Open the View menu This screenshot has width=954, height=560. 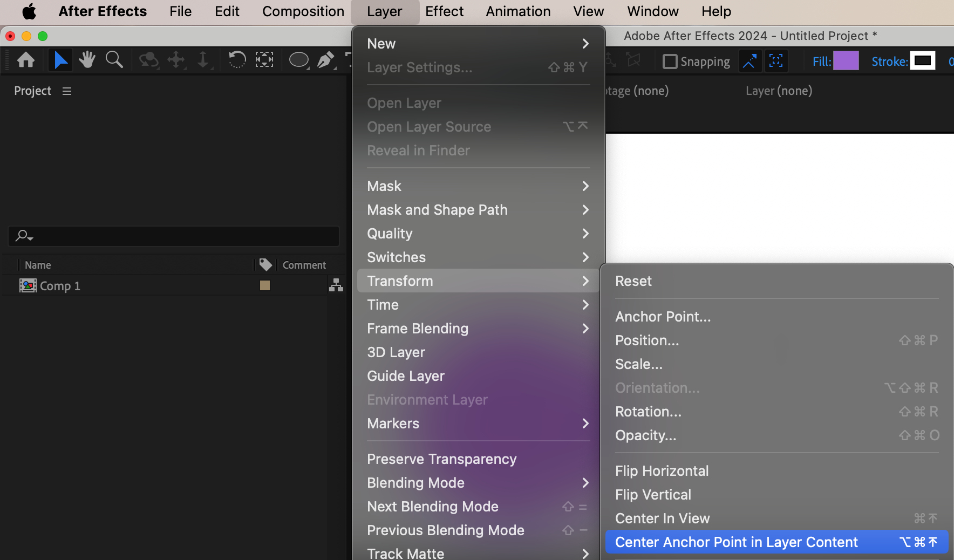point(589,11)
